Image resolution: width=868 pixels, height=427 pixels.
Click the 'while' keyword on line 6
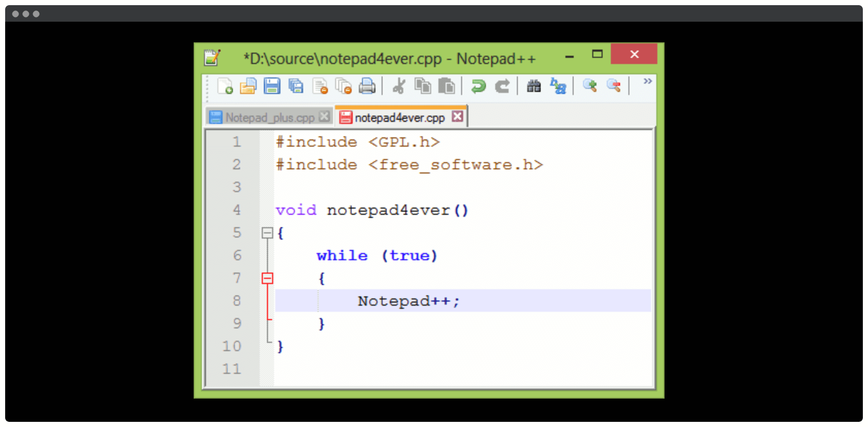[342, 256]
